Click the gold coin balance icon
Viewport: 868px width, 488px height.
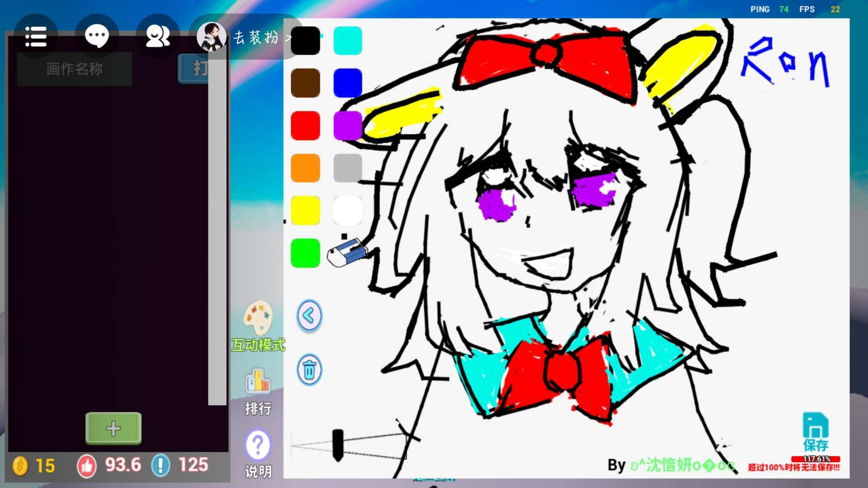20,466
